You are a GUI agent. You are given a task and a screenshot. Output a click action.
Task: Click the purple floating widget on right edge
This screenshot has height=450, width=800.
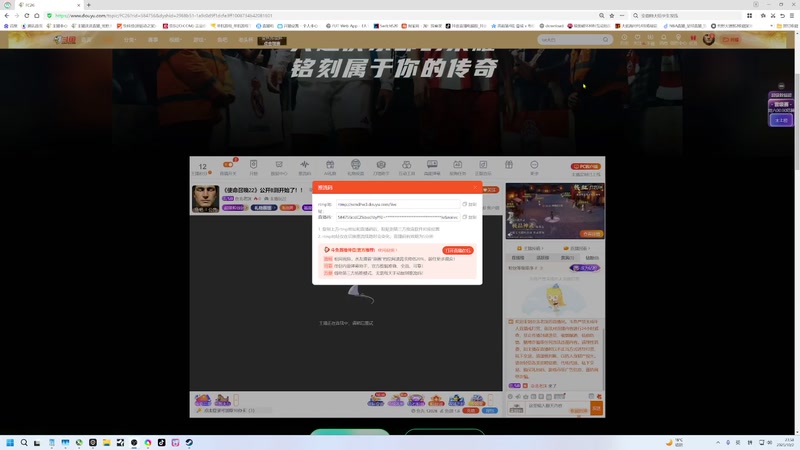point(781,109)
